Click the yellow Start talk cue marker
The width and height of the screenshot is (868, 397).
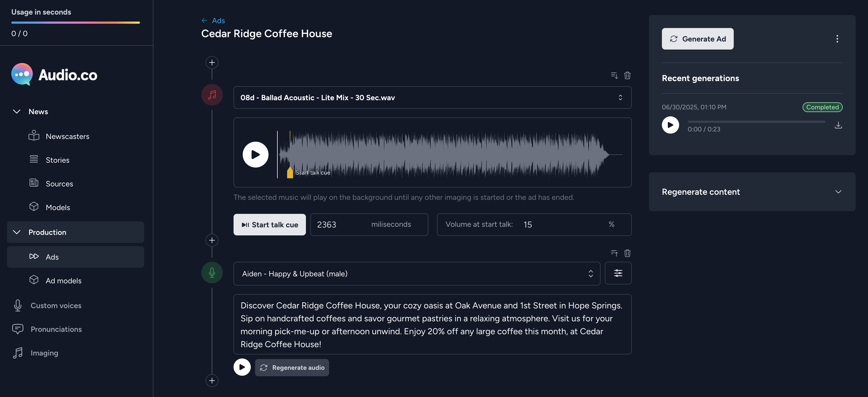[x=290, y=172]
